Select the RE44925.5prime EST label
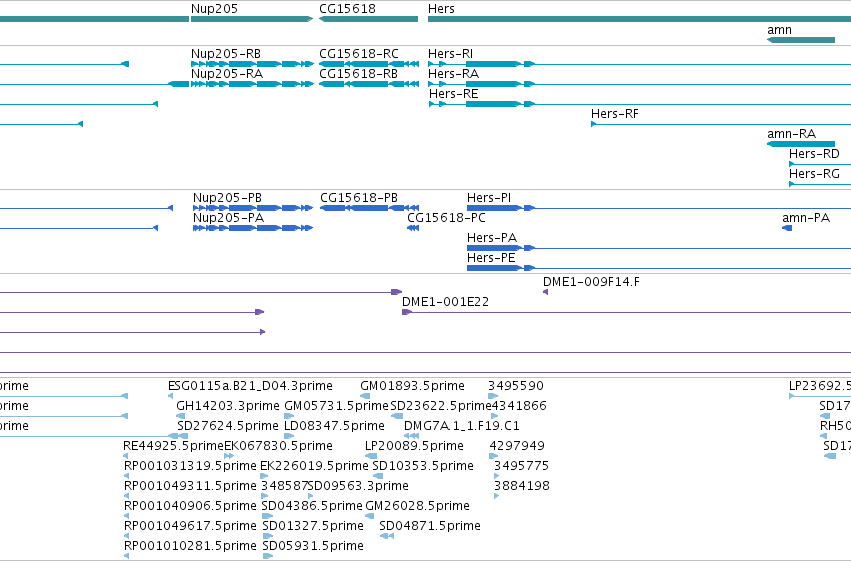 pos(174,447)
